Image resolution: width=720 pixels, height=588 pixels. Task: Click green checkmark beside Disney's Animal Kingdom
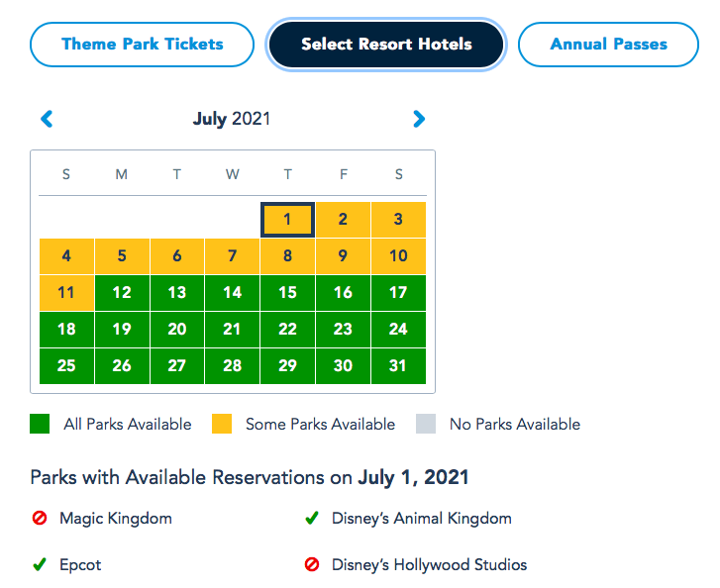(x=312, y=518)
